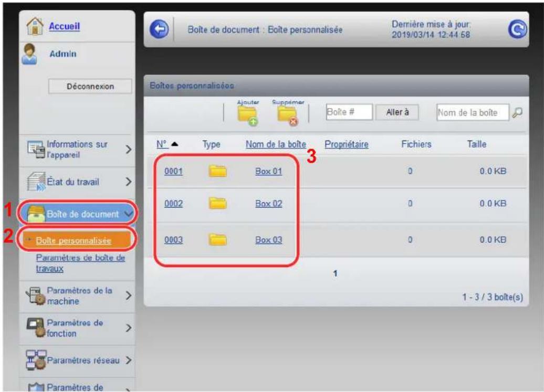Click the Boîte # input field
Screen dimensions: 544x392
(x=348, y=112)
